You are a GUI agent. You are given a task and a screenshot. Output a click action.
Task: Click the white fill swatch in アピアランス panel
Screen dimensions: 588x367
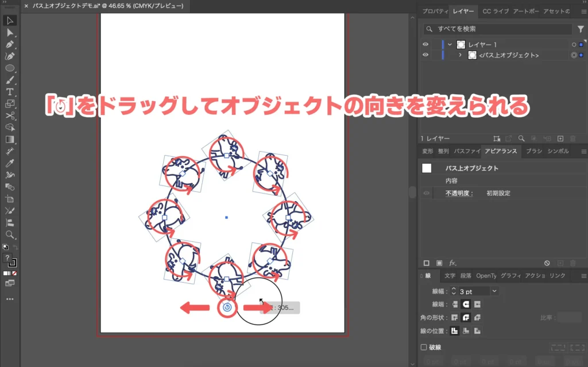click(x=425, y=168)
